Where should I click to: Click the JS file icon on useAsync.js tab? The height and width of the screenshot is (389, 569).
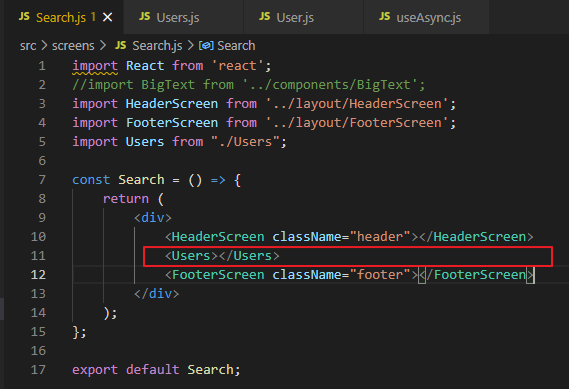(385, 17)
